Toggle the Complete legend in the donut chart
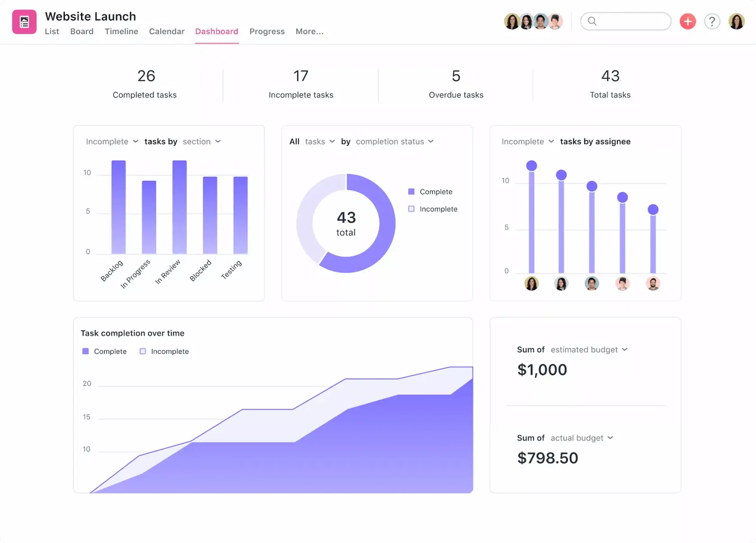756x543 pixels. pos(430,191)
